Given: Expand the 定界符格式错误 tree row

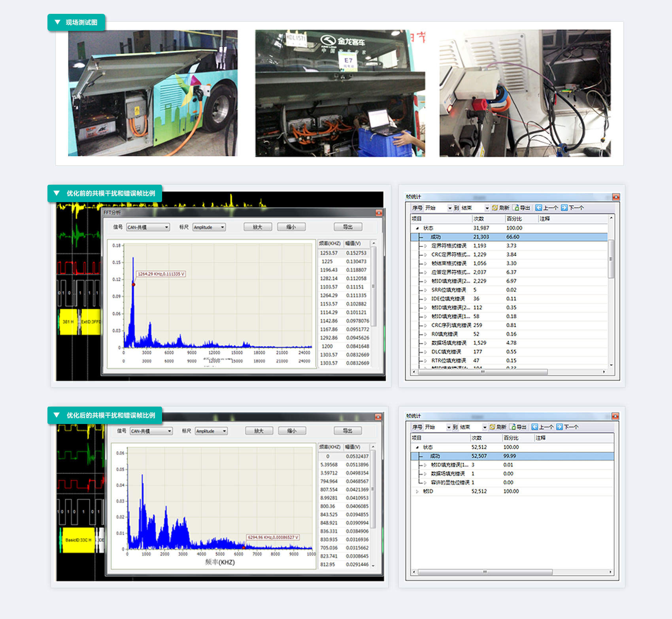Looking at the screenshot, I should (426, 246).
